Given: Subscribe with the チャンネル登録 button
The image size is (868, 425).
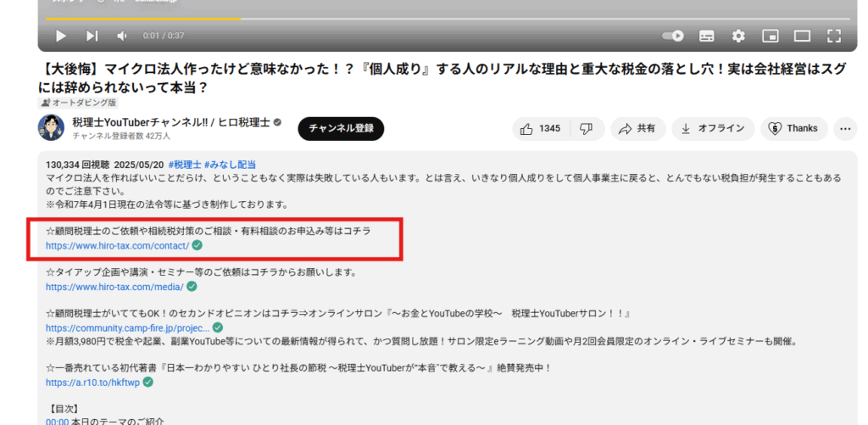Looking at the screenshot, I should pos(341,128).
